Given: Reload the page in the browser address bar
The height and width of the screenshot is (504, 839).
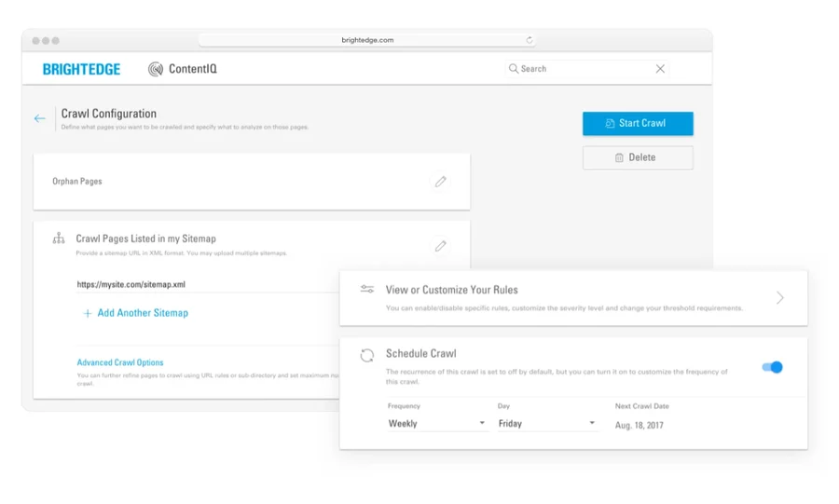Looking at the screenshot, I should (x=530, y=40).
